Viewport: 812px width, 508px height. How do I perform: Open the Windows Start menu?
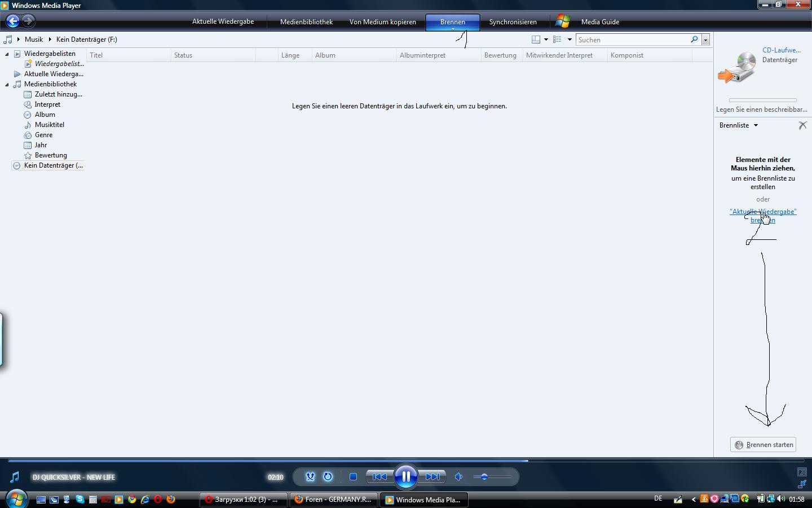pyautogui.click(x=16, y=499)
